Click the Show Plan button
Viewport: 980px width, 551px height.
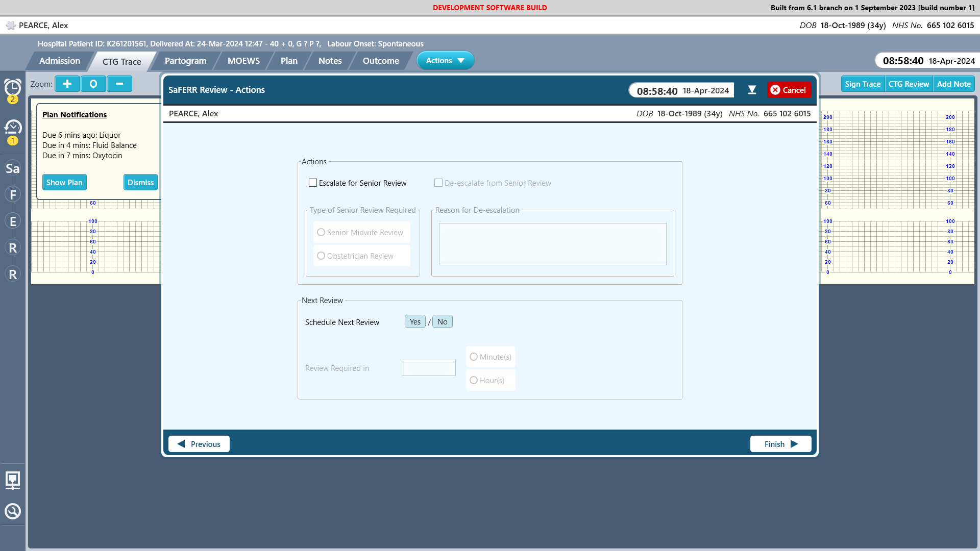(64, 182)
